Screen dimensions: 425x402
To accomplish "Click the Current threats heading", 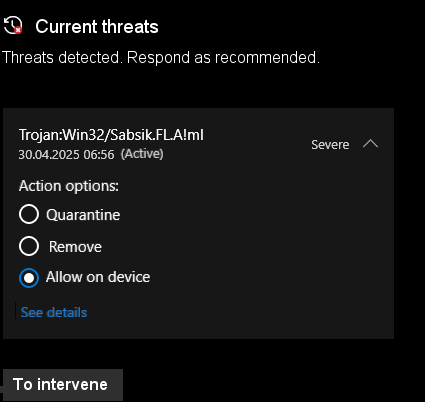I will [97, 26].
